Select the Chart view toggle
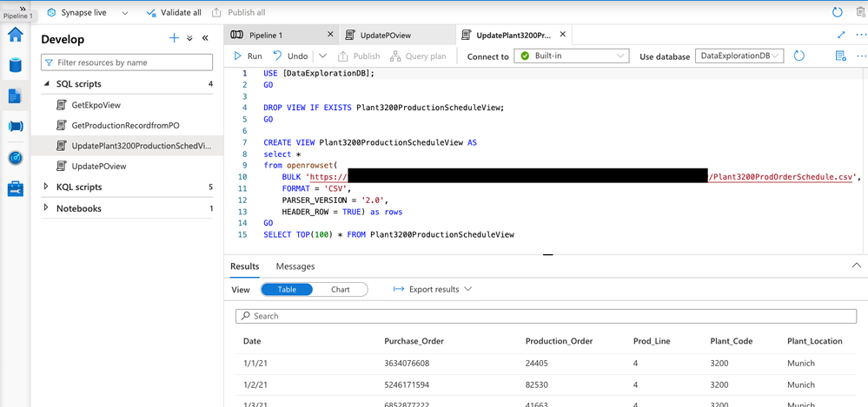868x407 pixels. pos(341,289)
